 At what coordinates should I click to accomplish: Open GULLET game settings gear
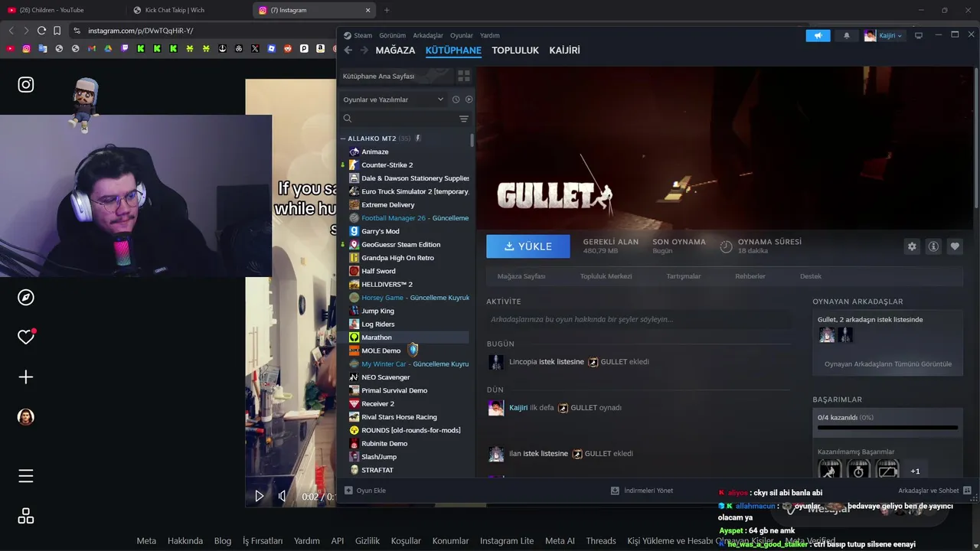pyautogui.click(x=912, y=246)
